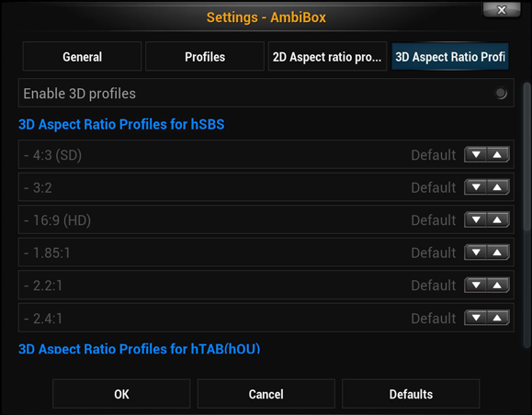Click the down arrow for 1.85:1 profile
The height and width of the screenshot is (415, 532).
(x=476, y=252)
